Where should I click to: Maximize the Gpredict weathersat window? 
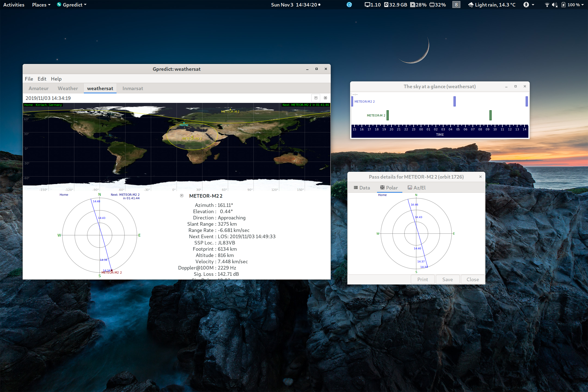317,69
